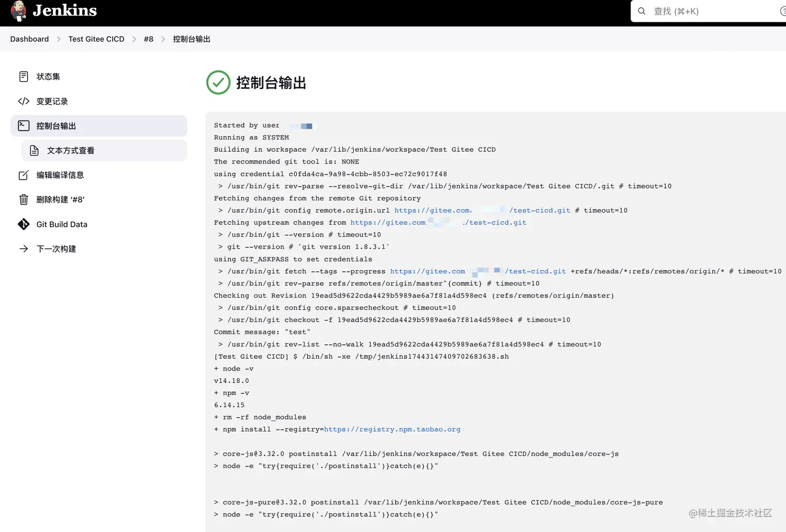Open 编辑编译信息 in the sidebar

99,175
